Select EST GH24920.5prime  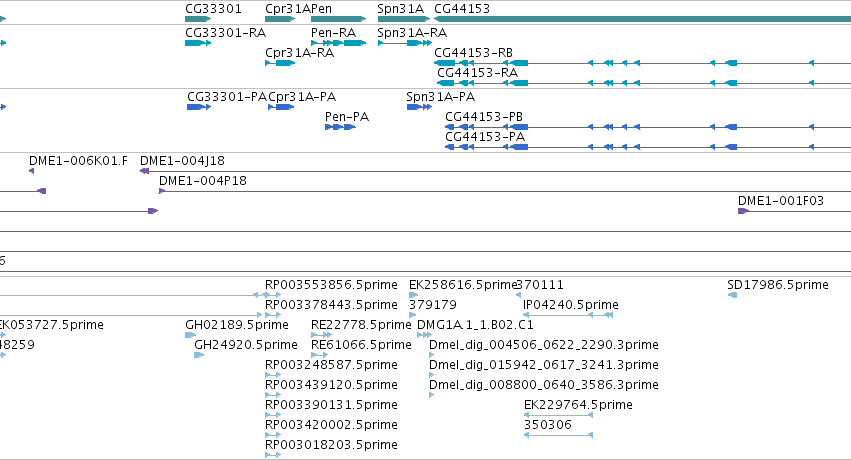tap(199, 355)
